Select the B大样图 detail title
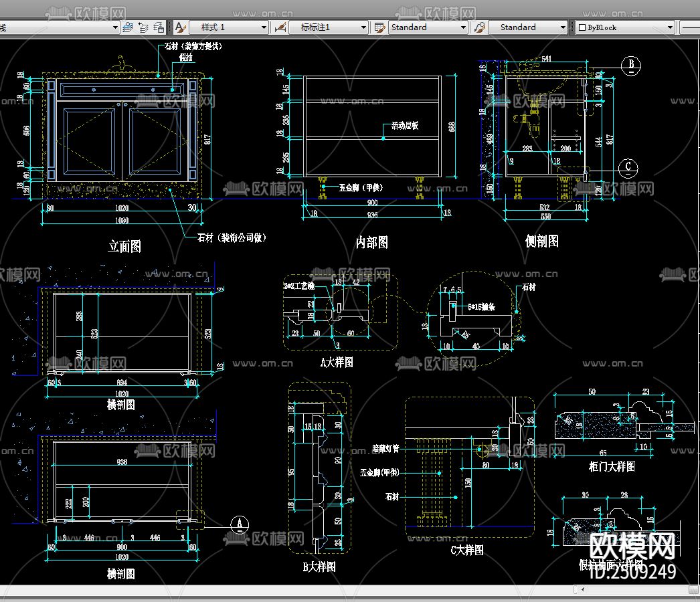The width and height of the screenshot is (700, 602). coord(319,567)
